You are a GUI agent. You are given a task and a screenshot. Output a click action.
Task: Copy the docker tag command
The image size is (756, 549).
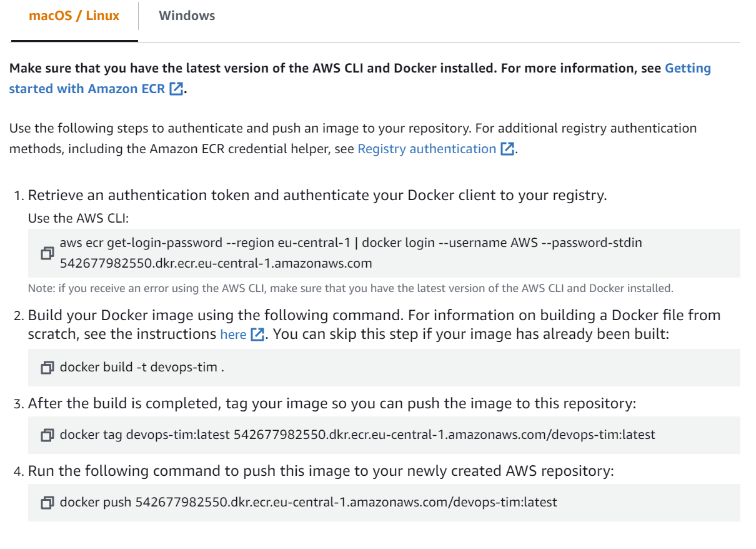(x=47, y=435)
